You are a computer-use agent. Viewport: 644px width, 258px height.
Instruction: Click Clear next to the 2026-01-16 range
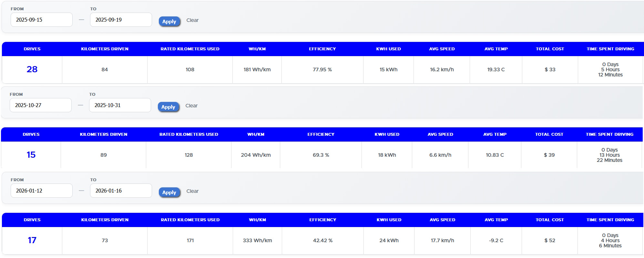pyautogui.click(x=192, y=191)
